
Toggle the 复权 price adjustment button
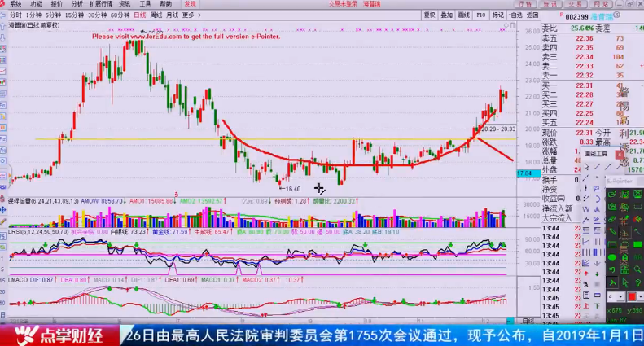(x=429, y=15)
